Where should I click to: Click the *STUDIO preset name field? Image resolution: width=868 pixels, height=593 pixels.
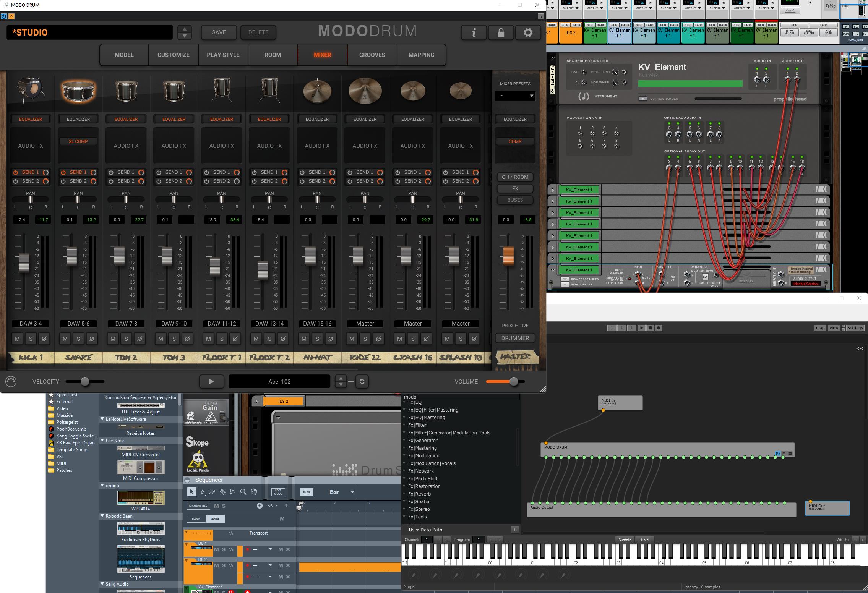tap(89, 32)
